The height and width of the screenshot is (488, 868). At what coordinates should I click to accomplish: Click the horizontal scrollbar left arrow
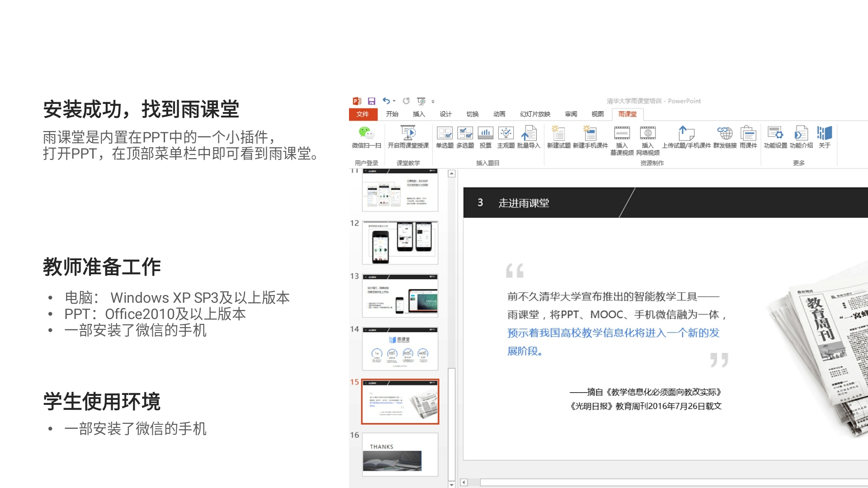(463, 483)
